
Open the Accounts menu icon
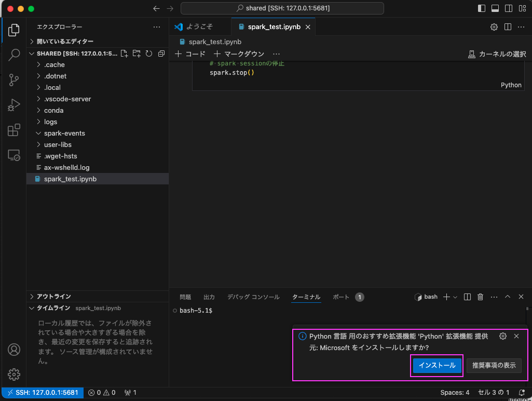pos(13,350)
